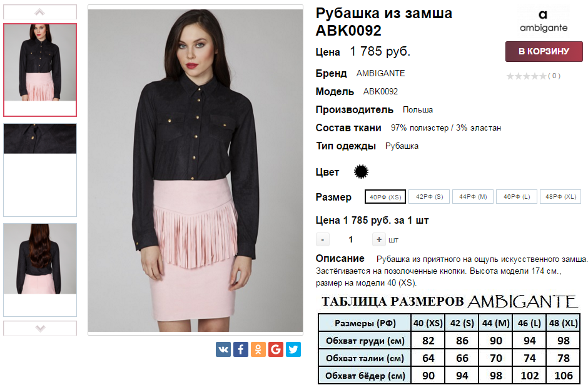588x385 pixels.
Task: Share using the Google icon
Action: click(276, 349)
